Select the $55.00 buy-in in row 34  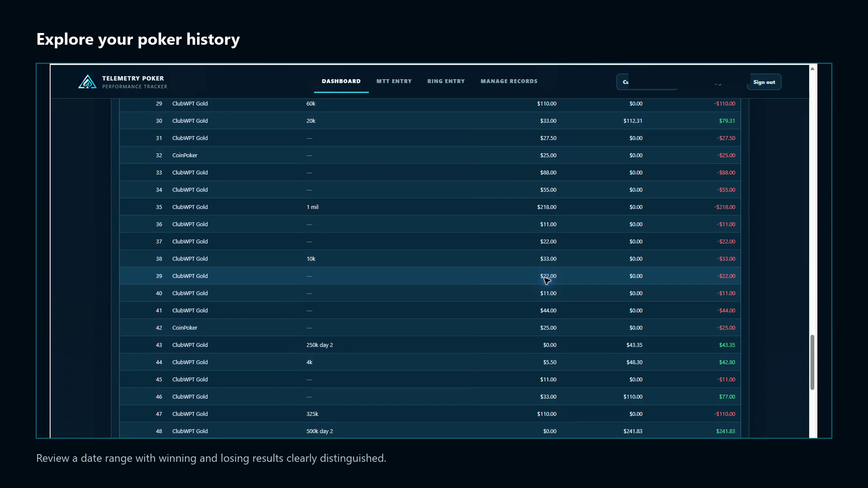(548, 190)
